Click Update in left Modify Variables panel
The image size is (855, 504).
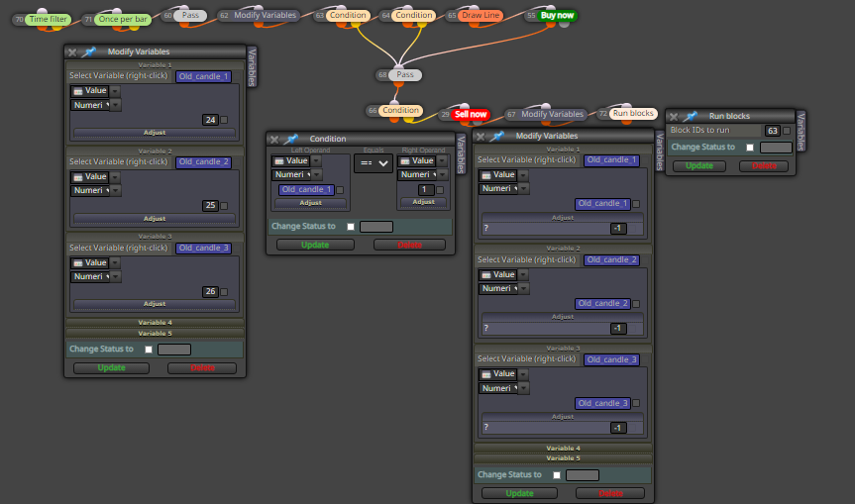[x=111, y=368]
